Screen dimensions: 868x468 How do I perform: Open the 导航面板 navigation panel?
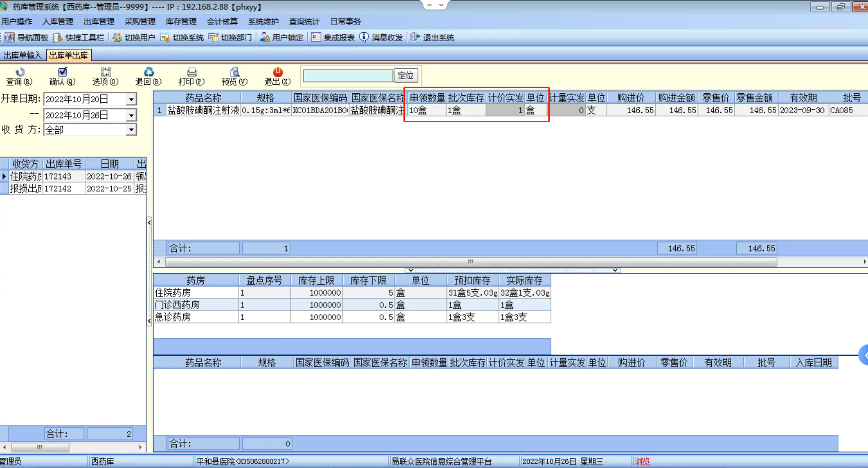pyautogui.click(x=27, y=37)
